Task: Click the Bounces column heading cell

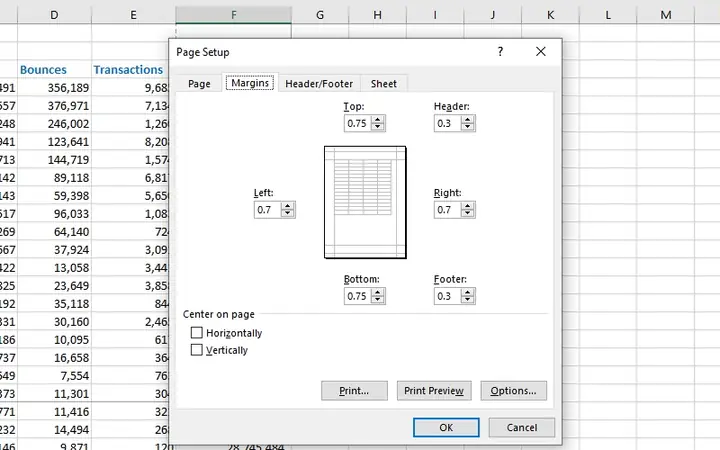Action: (x=54, y=69)
